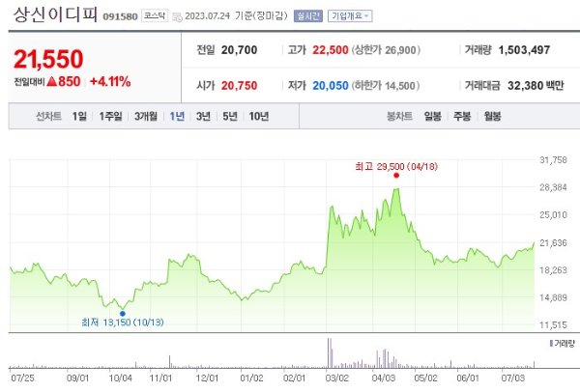The image size is (580, 392).
Task: Click the 거래량 volume legend
Action: coord(563,344)
